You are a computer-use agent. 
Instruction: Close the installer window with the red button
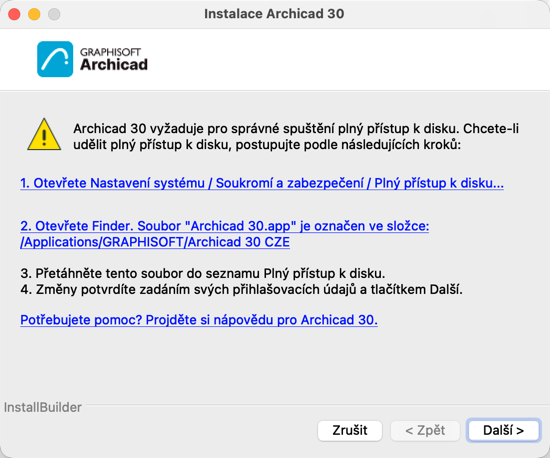[x=14, y=14]
